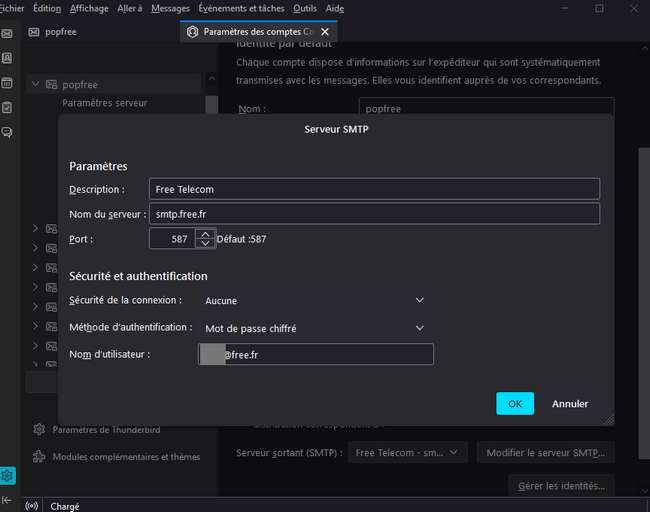Open the Serveur sortant (SMTP) dropdown
650x512 pixels.
pyautogui.click(x=407, y=453)
